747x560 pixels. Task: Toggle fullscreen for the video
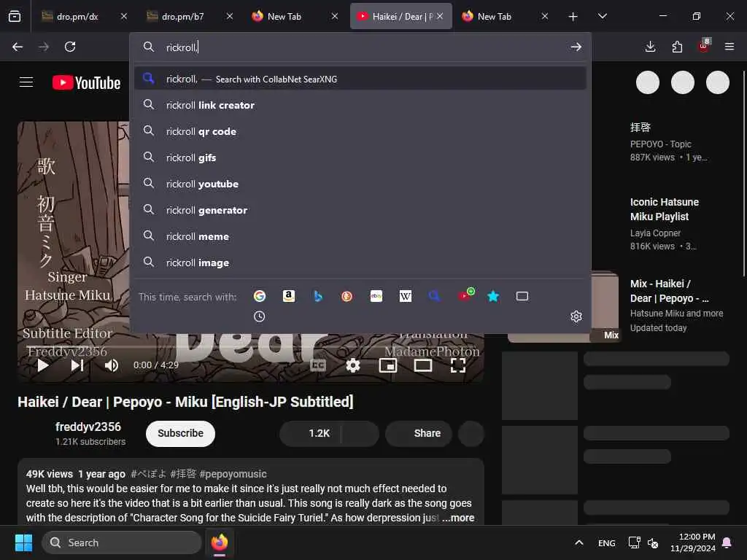coord(458,365)
